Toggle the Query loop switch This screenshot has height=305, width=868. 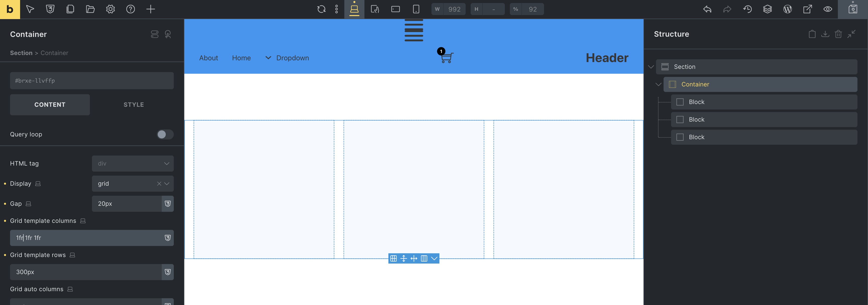(x=165, y=134)
